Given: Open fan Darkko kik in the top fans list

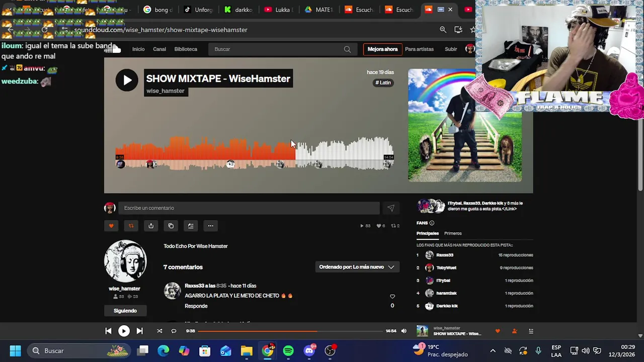Looking at the screenshot, I should [447, 306].
